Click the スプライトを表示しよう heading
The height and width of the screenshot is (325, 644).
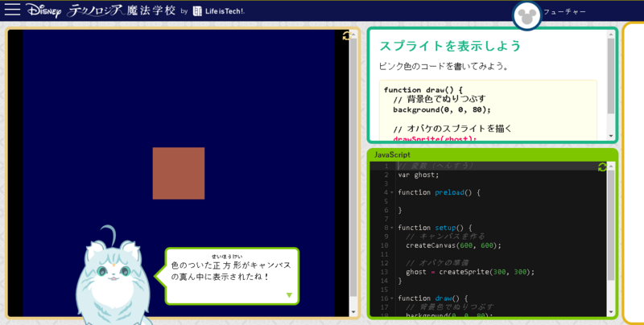450,46
